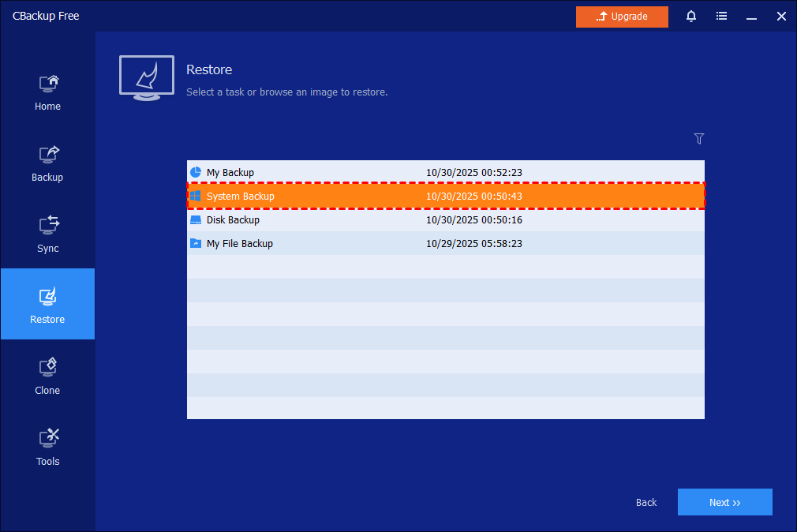The width and height of the screenshot is (797, 532).
Task: Click the orange Upgrade button
Action: coord(622,17)
